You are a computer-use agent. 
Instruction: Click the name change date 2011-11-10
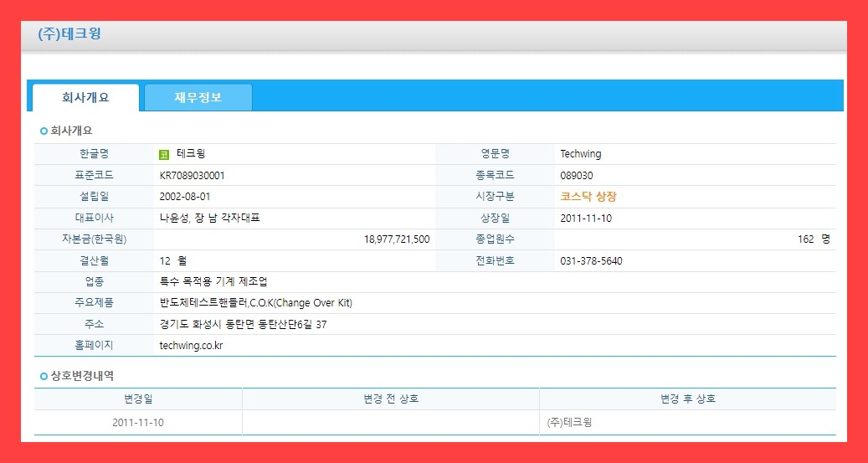click(x=138, y=423)
